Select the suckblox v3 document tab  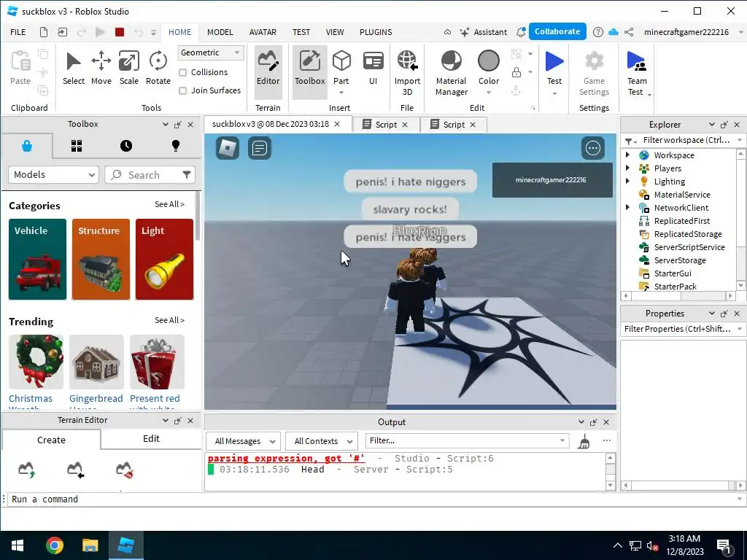[270, 124]
